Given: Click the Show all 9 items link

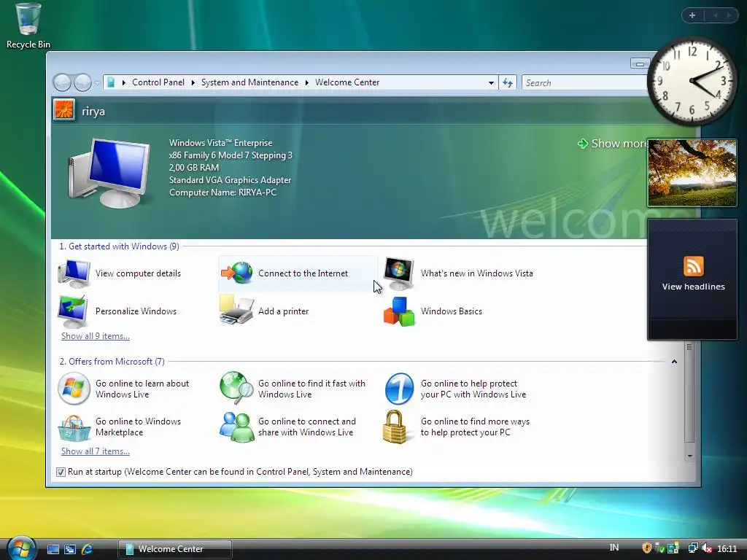Looking at the screenshot, I should [96, 336].
